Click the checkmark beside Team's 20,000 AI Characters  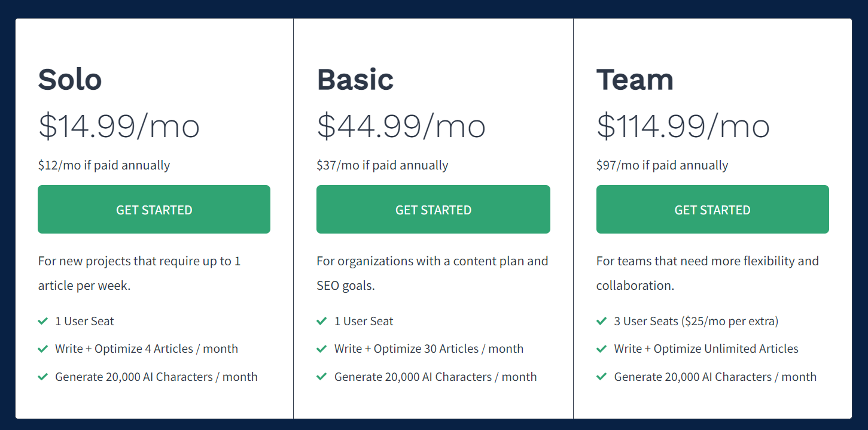(x=602, y=377)
